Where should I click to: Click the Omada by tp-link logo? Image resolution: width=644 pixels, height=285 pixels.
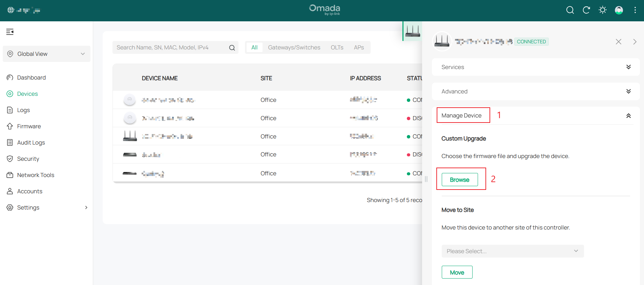pyautogui.click(x=325, y=10)
